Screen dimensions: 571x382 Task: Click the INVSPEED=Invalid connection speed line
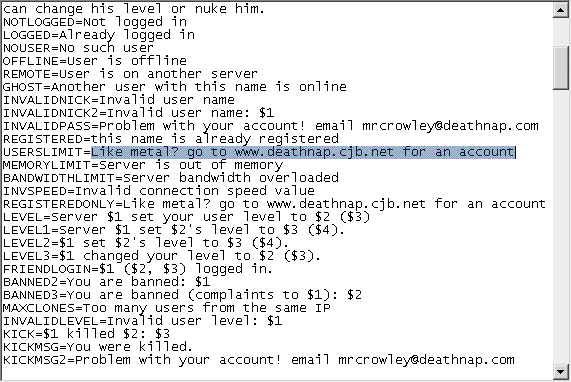[158, 191]
